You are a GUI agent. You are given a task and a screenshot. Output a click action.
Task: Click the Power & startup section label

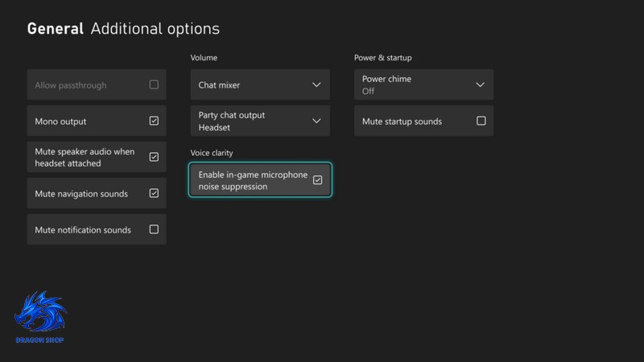tap(383, 58)
